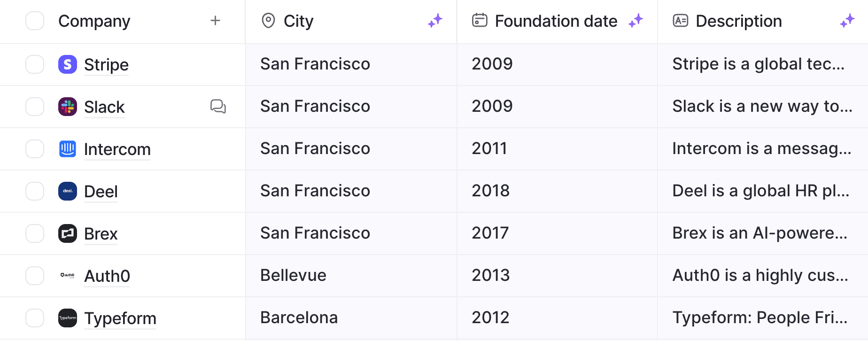Check the Stripe row checkbox
The width and height of the screenshot is (868, 341).
point(35,64)
